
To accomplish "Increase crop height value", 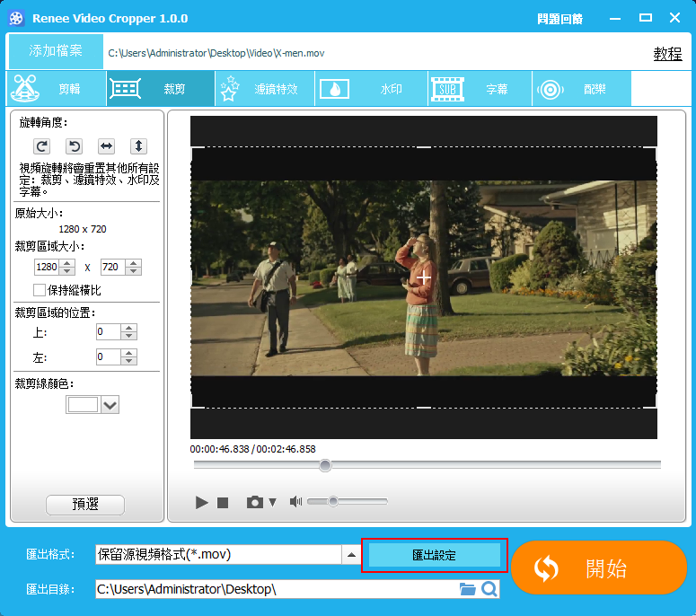I will coord(133,263).
